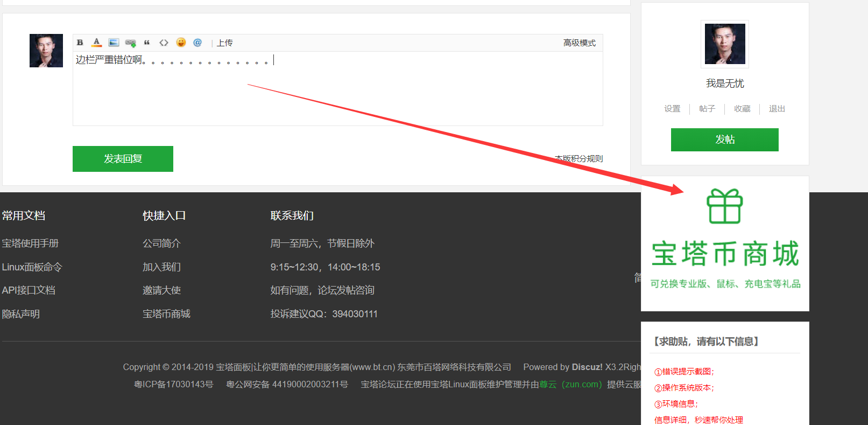Create a new thread with 发帖
This screenshot has height=425, width=868.
point(725,140)
